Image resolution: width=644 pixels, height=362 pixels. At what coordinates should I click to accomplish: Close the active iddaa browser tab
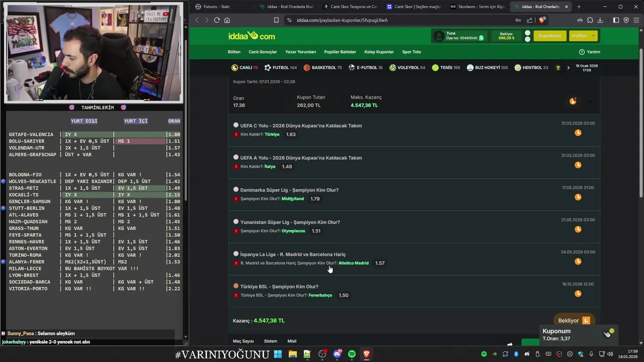pos(567,7)
